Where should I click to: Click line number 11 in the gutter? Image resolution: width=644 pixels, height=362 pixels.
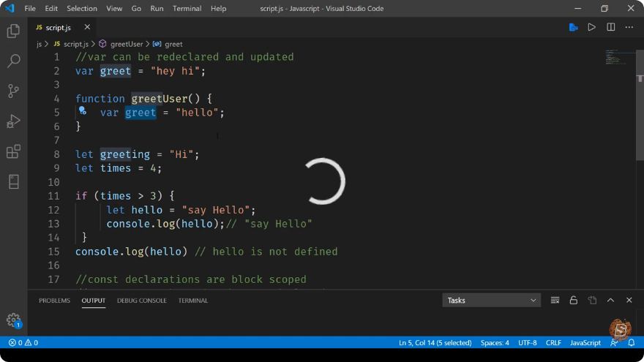click(x=53, y=196)
